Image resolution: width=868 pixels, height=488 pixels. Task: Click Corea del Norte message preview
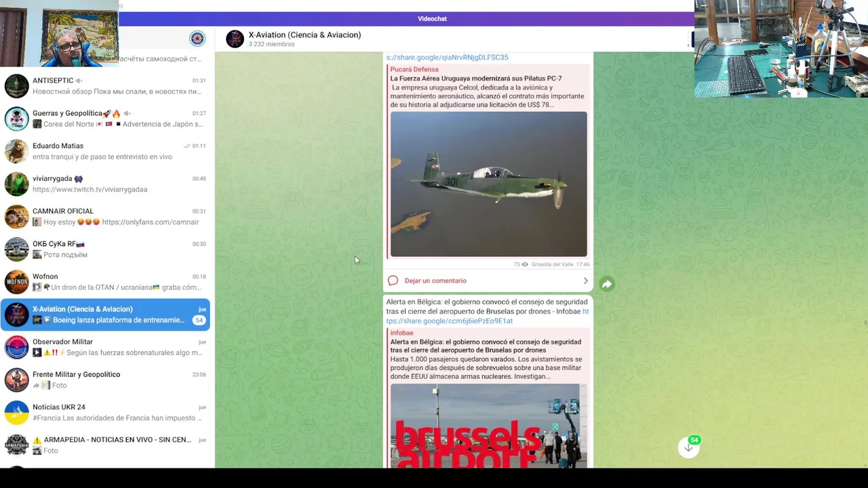[x=117, y=125]
